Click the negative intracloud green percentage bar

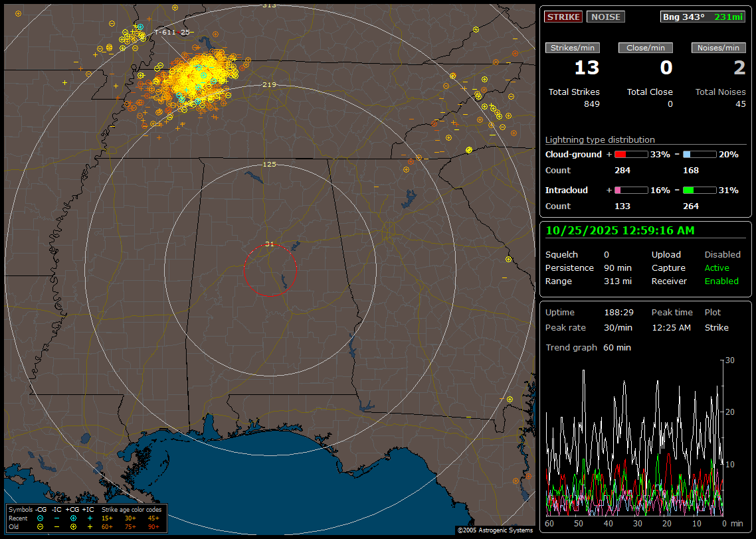point(700,191)
